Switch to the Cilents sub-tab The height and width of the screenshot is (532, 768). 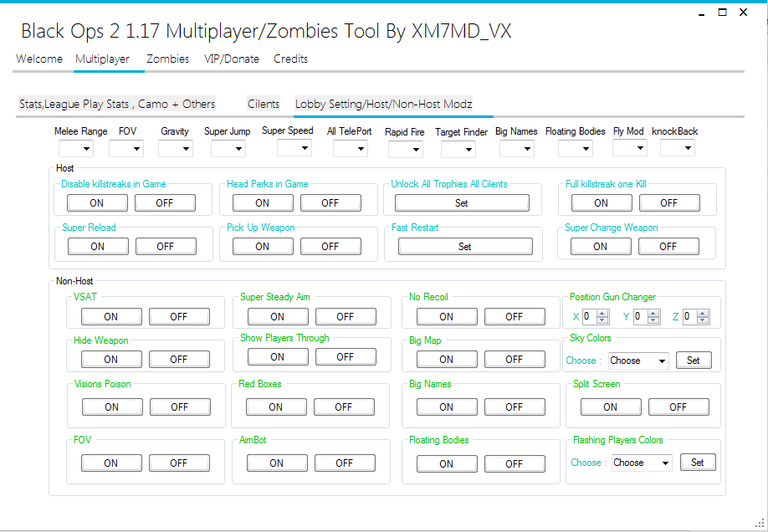click(264, 104)
